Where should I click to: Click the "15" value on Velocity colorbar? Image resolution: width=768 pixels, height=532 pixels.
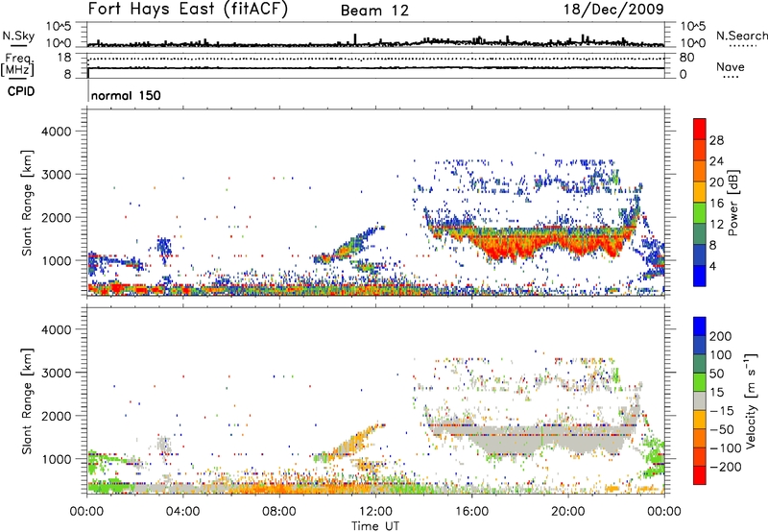716,392
